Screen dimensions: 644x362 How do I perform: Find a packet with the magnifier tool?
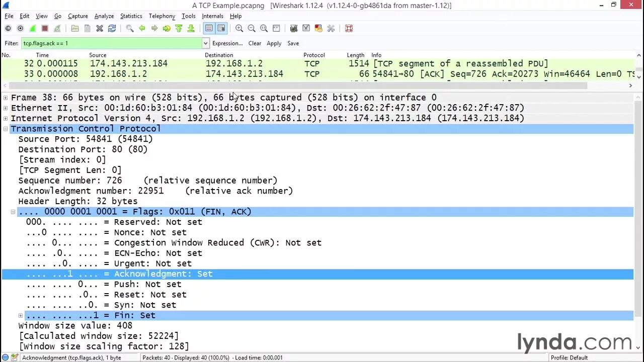[x=130, y=28]
